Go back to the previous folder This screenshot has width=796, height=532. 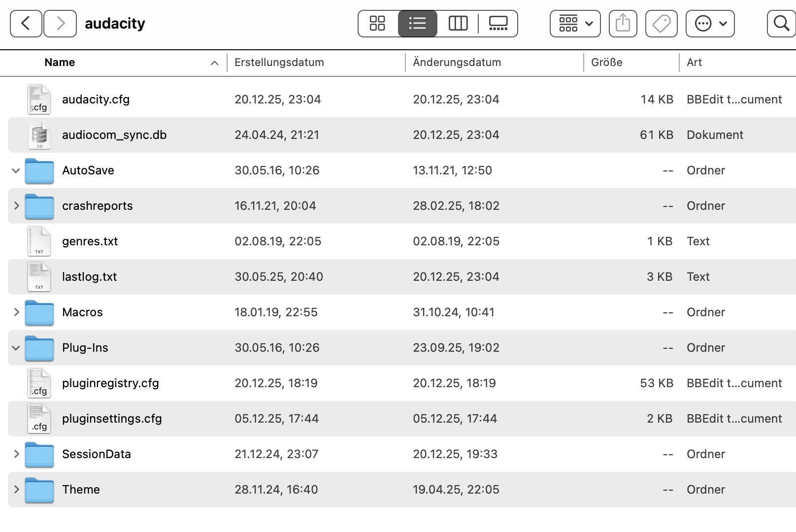point(26,23)
